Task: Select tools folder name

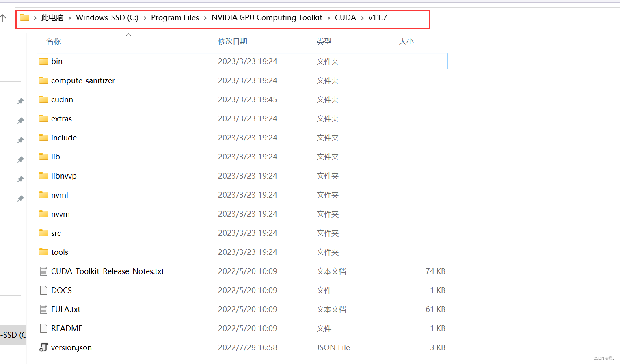Action: pos(60,252)
